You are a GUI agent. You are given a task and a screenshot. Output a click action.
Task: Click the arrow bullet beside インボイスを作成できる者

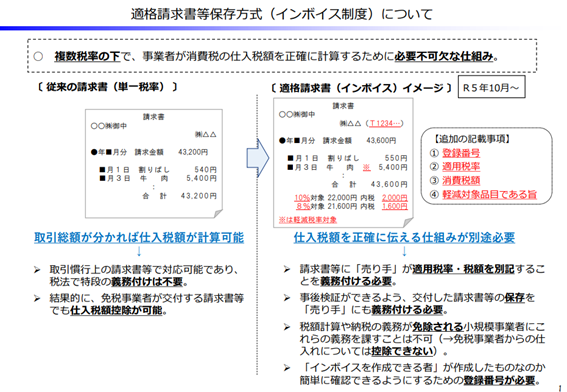coord(287,368)
